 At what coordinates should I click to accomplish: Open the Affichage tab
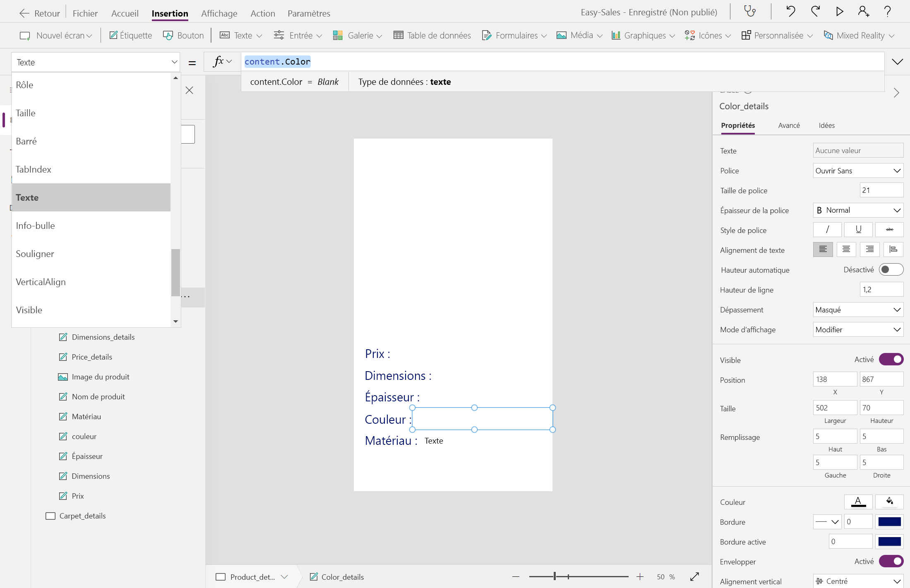point(219,13)
